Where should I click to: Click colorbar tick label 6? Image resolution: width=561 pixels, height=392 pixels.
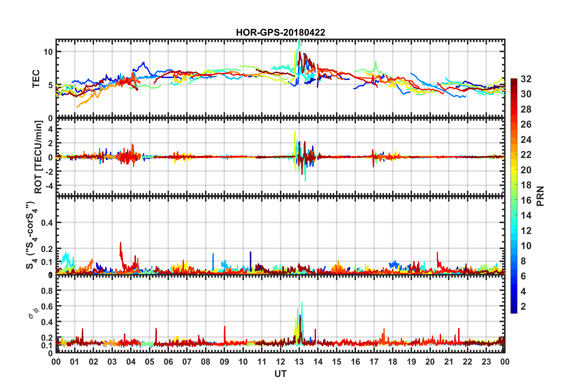(523, 276)
